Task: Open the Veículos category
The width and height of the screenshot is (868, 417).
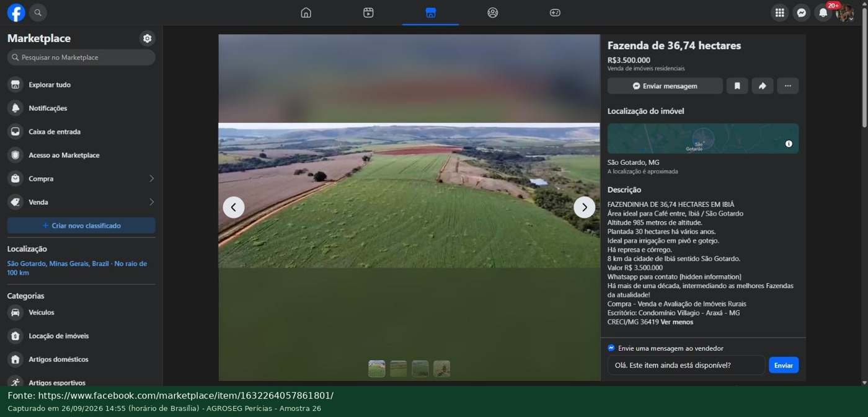Action: coord(81,313)
